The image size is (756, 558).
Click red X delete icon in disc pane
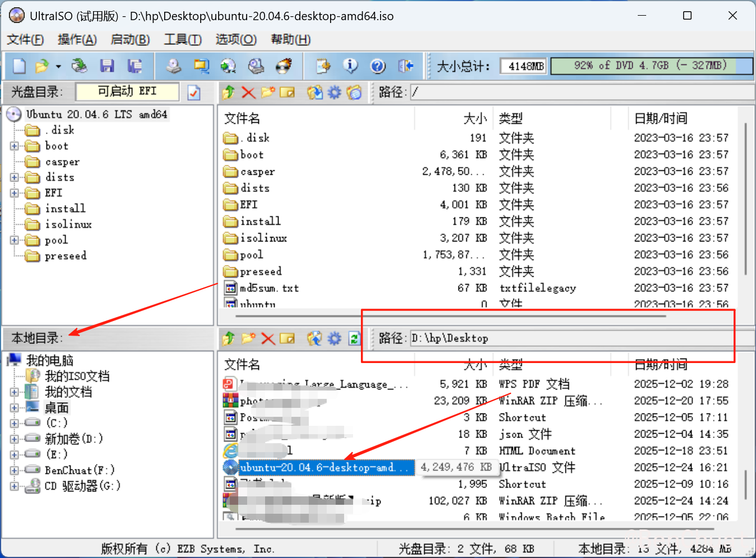(x=248, y=92)
